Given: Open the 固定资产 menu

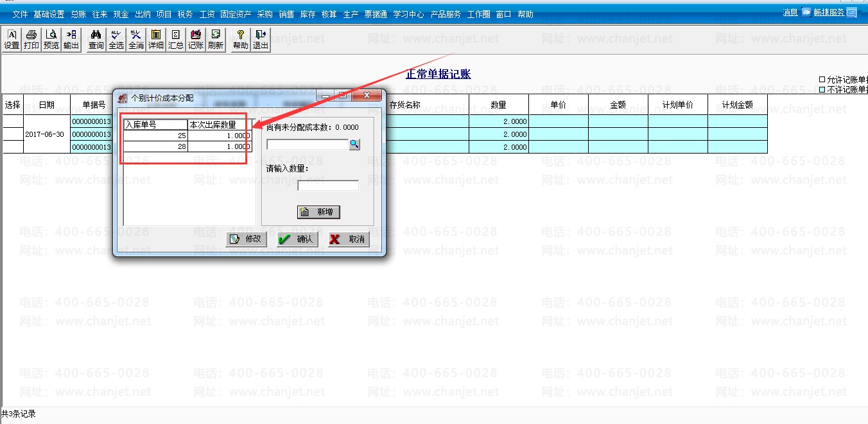Looking at the screenshot, I should coord(236,14).
